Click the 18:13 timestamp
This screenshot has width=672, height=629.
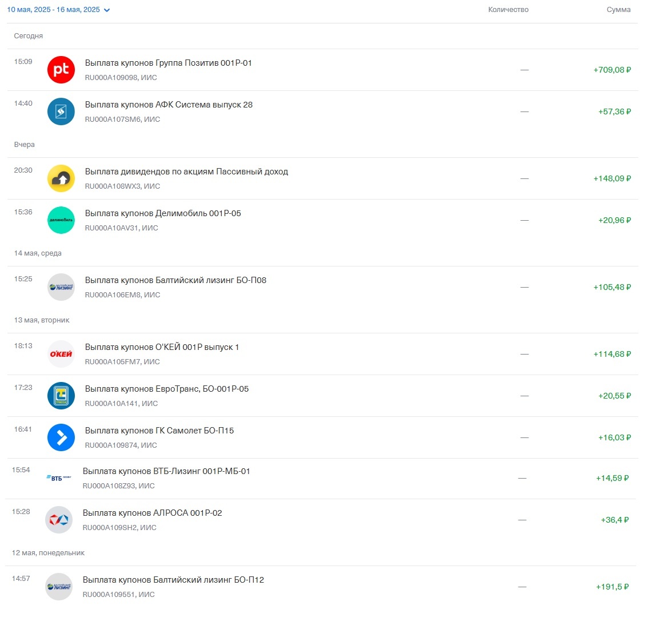(x=23, y=345)
